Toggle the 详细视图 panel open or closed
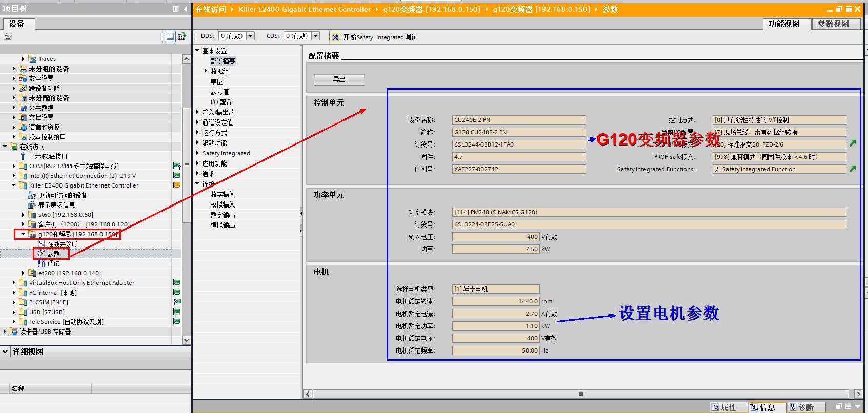The width and height of the screenshot is (868, 413). click(6, 352)
